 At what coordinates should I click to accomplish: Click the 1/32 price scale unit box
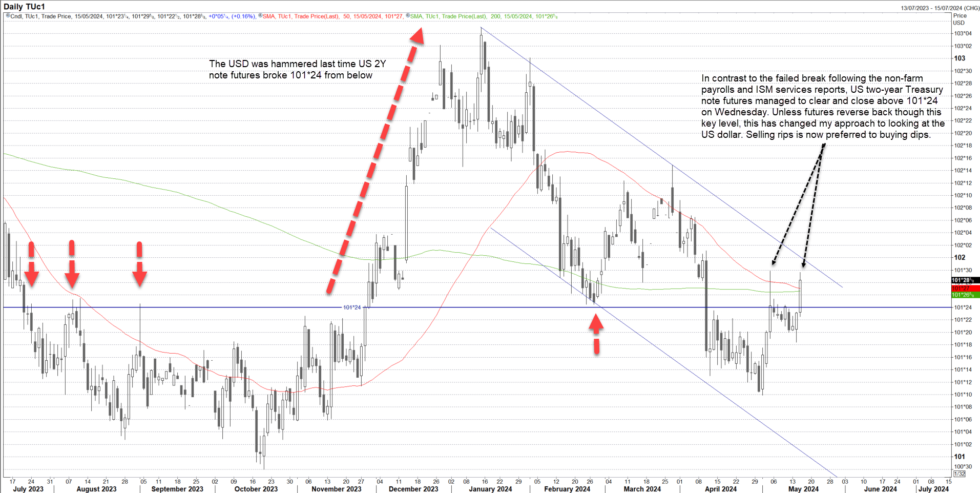(x=960, y=474)
